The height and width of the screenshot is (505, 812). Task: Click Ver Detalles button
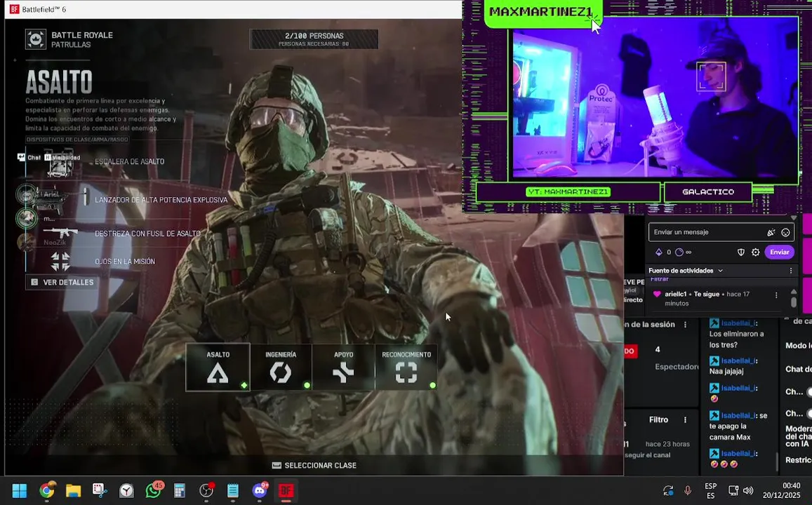click(62, 283)
